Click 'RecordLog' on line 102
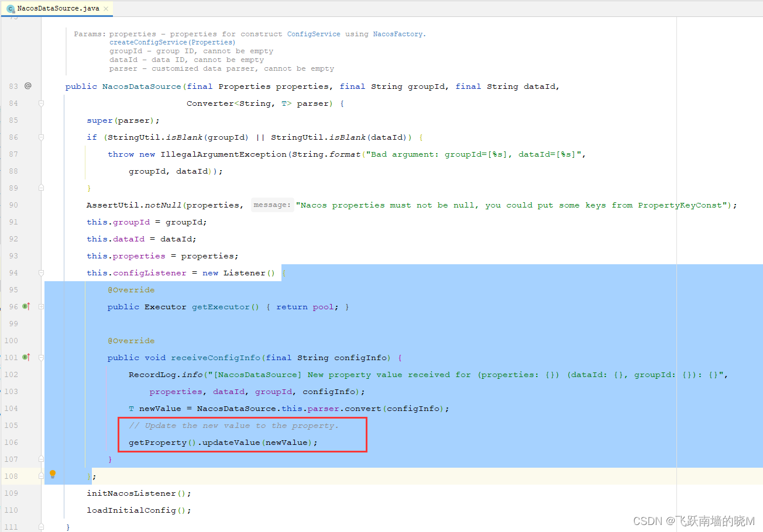This screenshot has width=763, height=532. [x=152, y=374]
